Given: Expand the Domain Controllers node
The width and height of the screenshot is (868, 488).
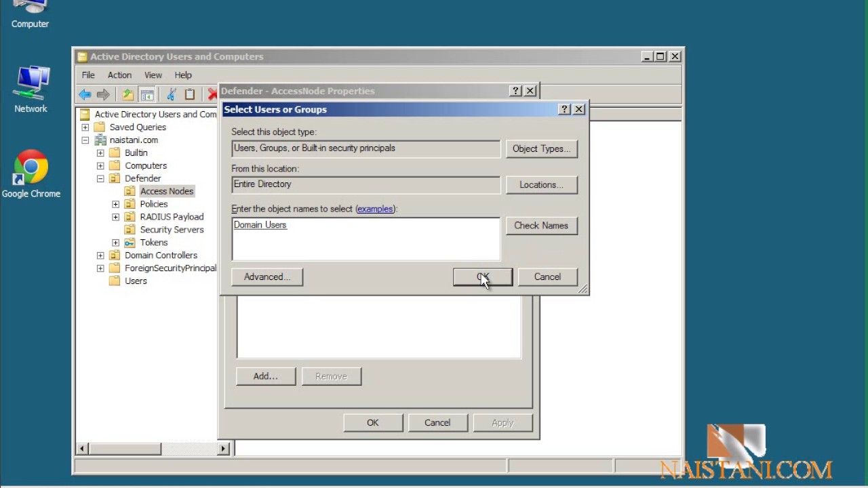Looking at the screenshot, I should (x=100, y=256).
